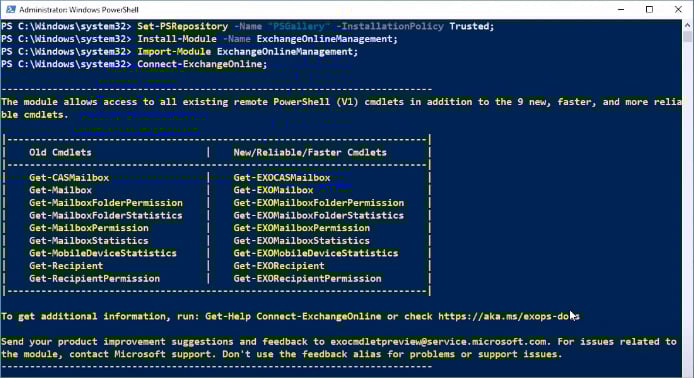Click the PowerShell icon in title bar

coord(10,9)
